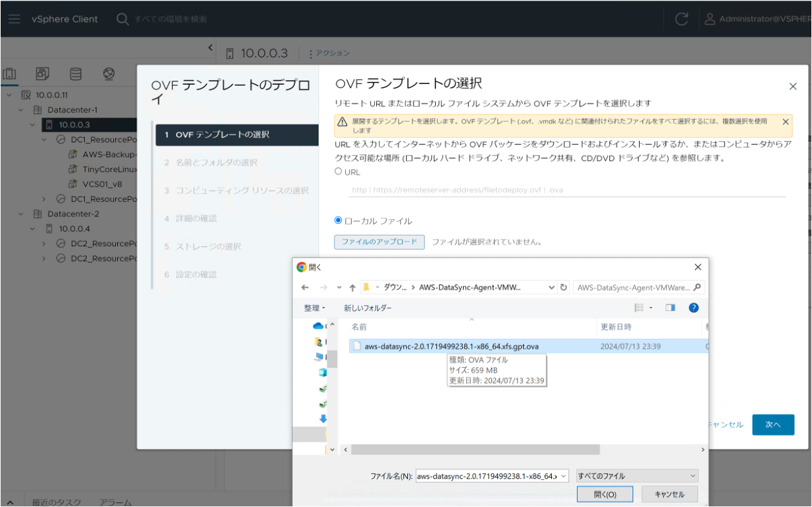Collapse the 10.0.0.11 vCenter tree node

tap(9, 95)
